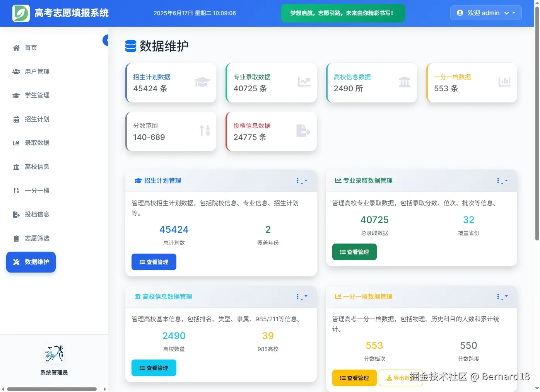Viewport: 540px width, 392px height.
Task: Click the page vertical scrollbar
Action: [537, 124]
